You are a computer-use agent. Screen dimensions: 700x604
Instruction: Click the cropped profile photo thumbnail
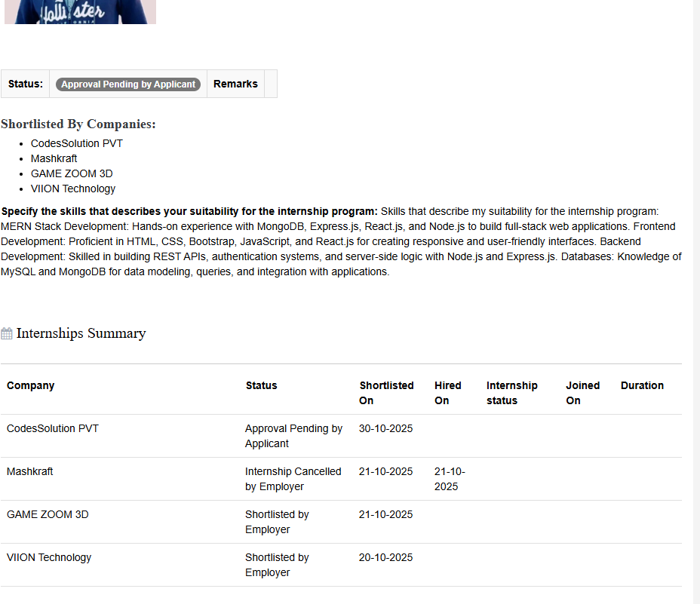click(81, 11)
